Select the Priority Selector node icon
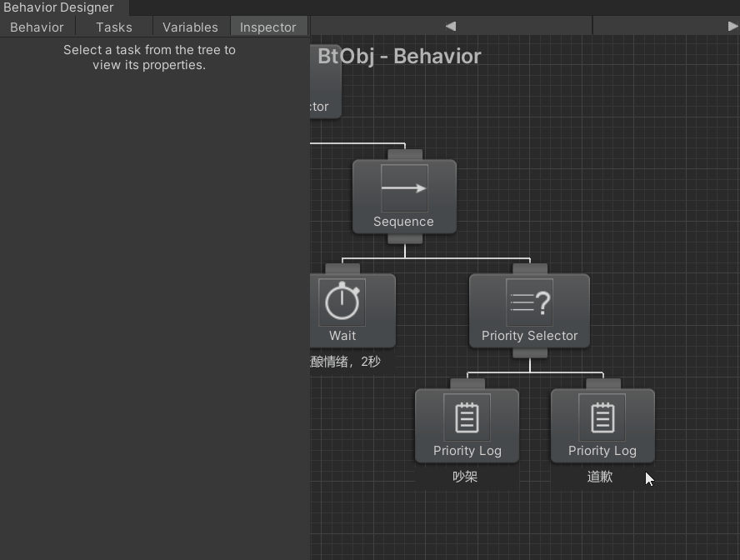The image size is (740, 560). click(x=529, y=302)
